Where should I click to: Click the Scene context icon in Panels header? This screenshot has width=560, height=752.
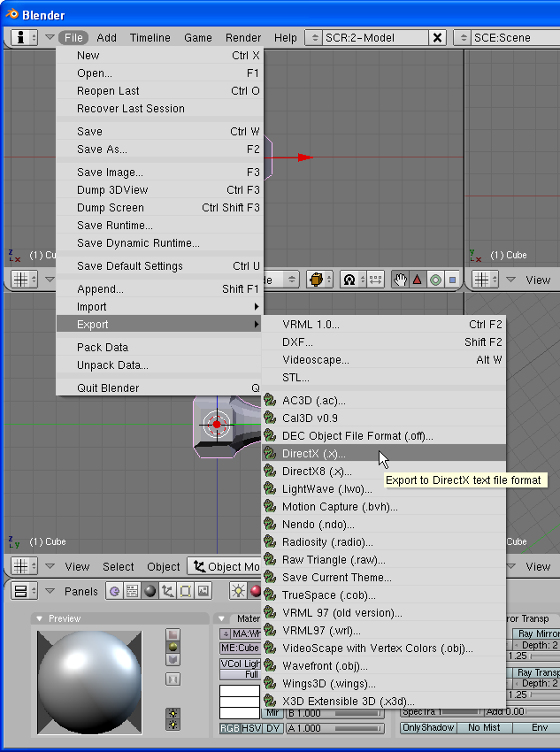coord(203,591)
